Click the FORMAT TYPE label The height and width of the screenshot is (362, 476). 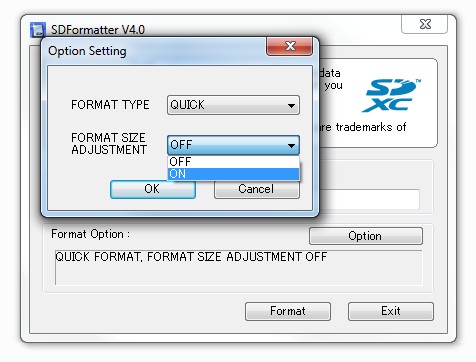pos(110,105)
